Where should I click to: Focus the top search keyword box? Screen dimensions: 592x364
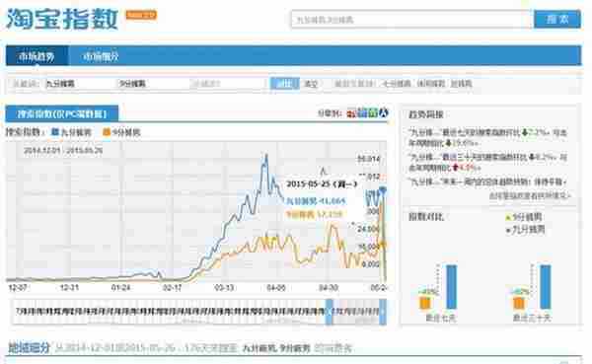pyautogui.click(x=411, y=20)
